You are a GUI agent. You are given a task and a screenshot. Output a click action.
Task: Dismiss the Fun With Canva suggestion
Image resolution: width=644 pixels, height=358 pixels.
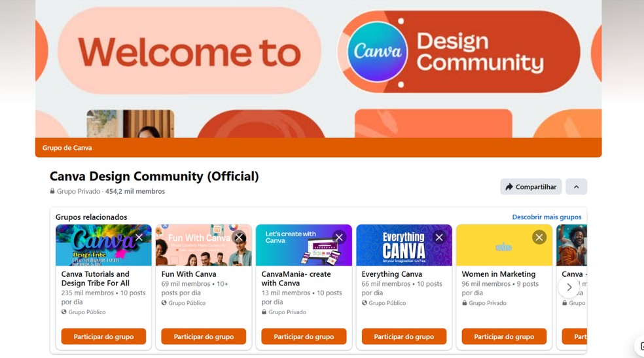point(239,238)
